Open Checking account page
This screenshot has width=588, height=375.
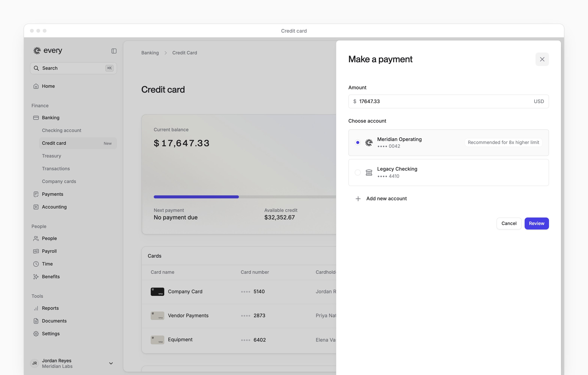click(x=61, y=130)
